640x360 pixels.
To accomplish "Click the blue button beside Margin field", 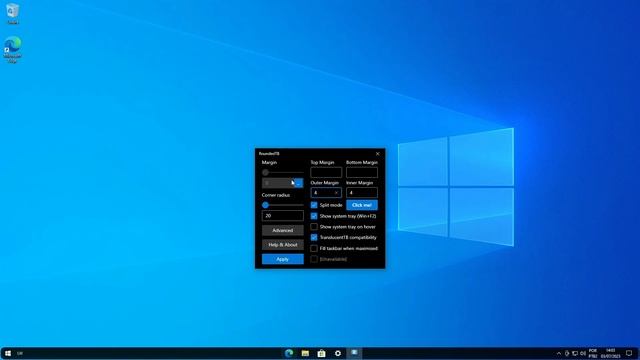I will [x=298, y=183].
